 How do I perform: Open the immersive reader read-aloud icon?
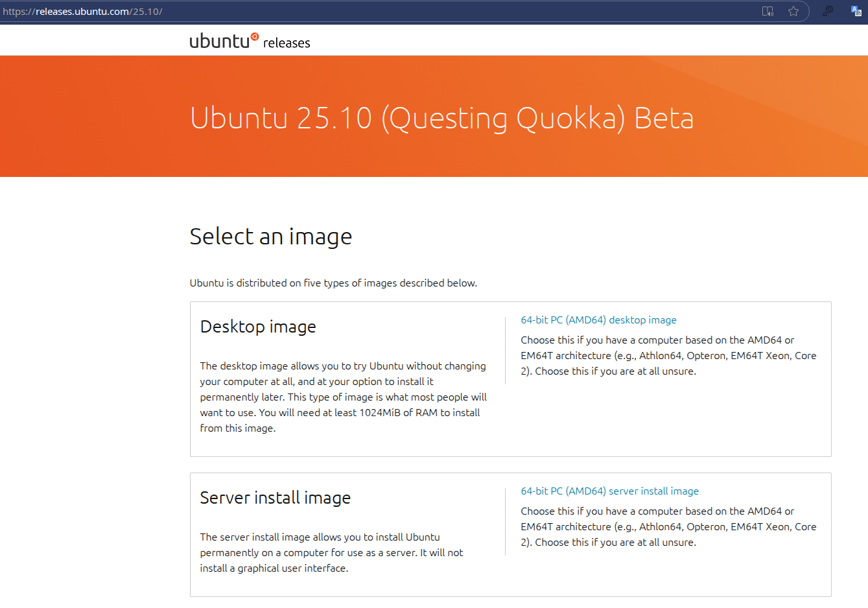pos(768,11)
